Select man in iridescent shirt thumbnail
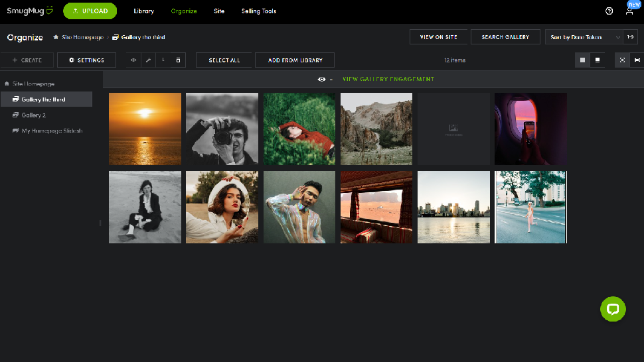 click(x=299, y=207)
